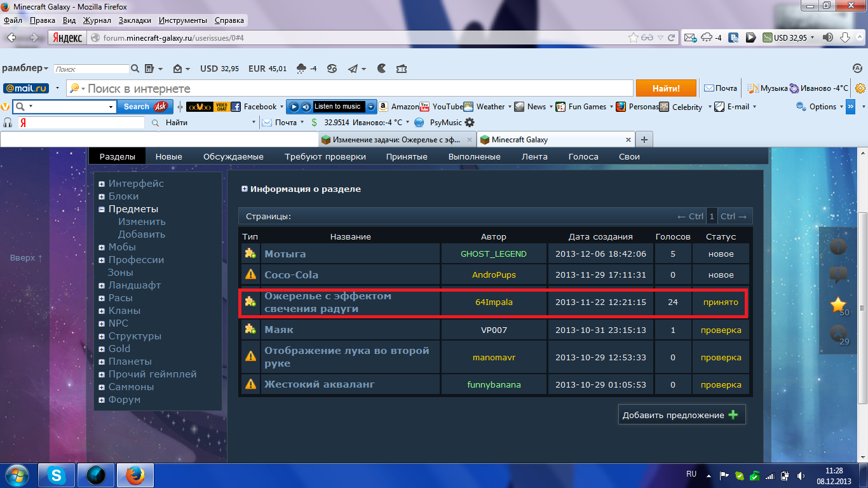The image size is (868, 488).
Task: Open ooVoo video chat toolbar button
Action: (207, 107)
